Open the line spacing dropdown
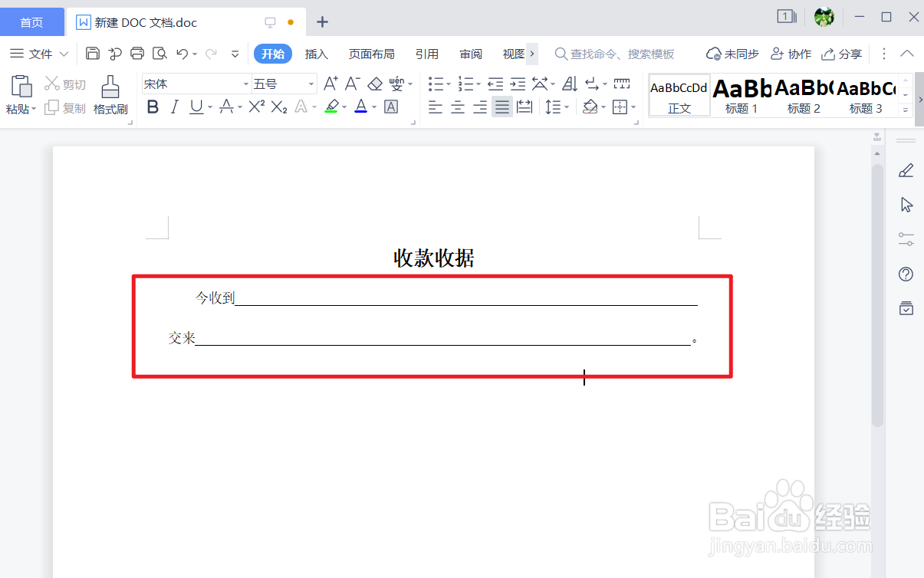Screen dimensions: 924x578 pos(567,107)
